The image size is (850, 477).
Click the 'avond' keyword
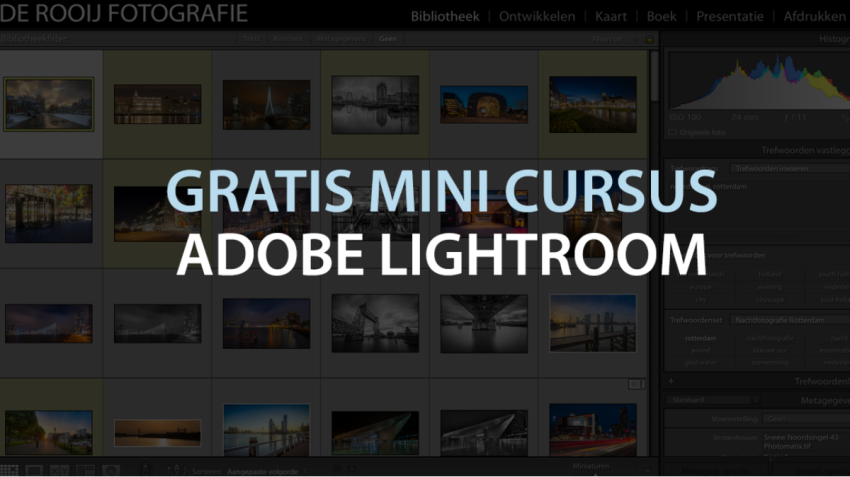pos(700,350)
